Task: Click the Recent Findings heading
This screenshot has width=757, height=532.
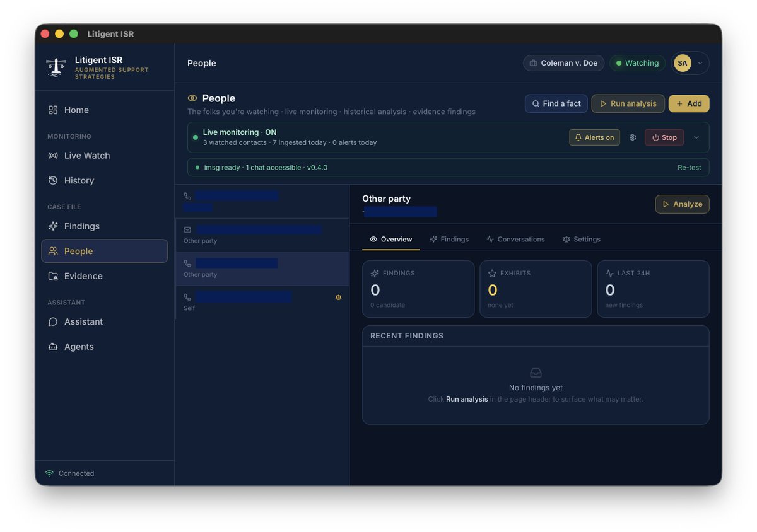Action: click(x=407, y=336)
